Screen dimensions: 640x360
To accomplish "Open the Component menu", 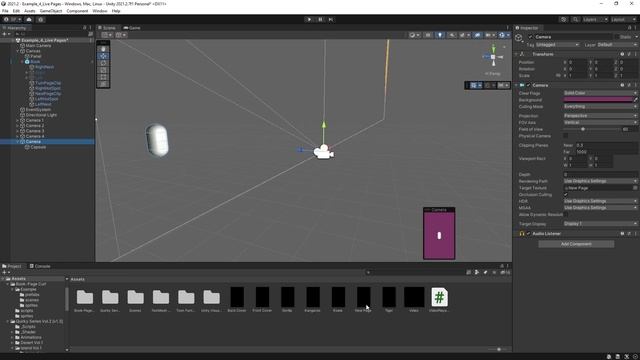I will pyautogui.click(x=77, y=11).
